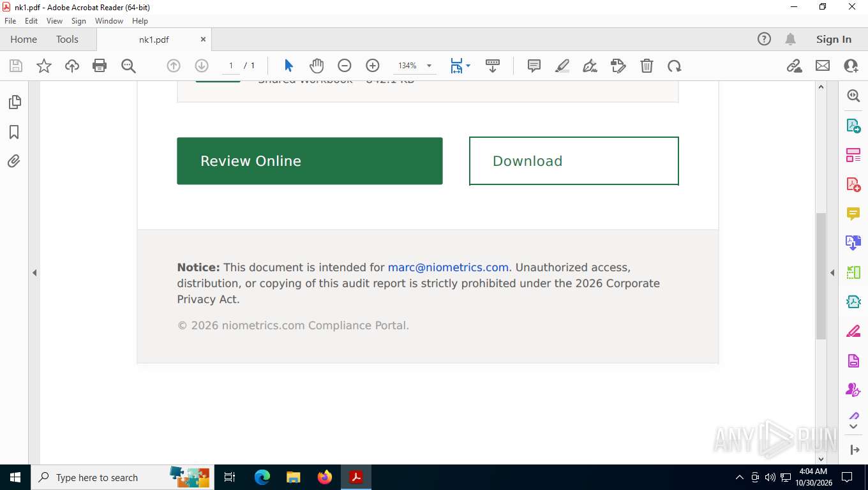The height and width of the screenshot is (490, 868).
Task: Print the document
Action: 100,66
